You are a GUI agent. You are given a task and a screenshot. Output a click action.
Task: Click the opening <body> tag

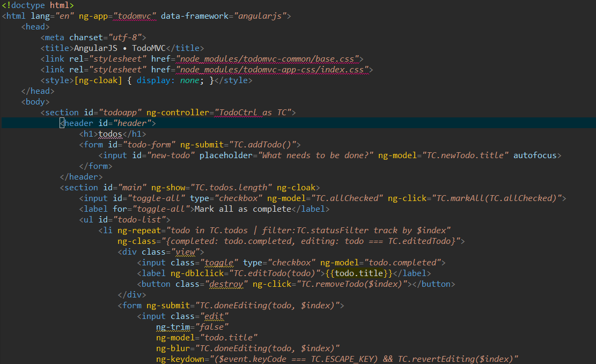click(35, 101)
